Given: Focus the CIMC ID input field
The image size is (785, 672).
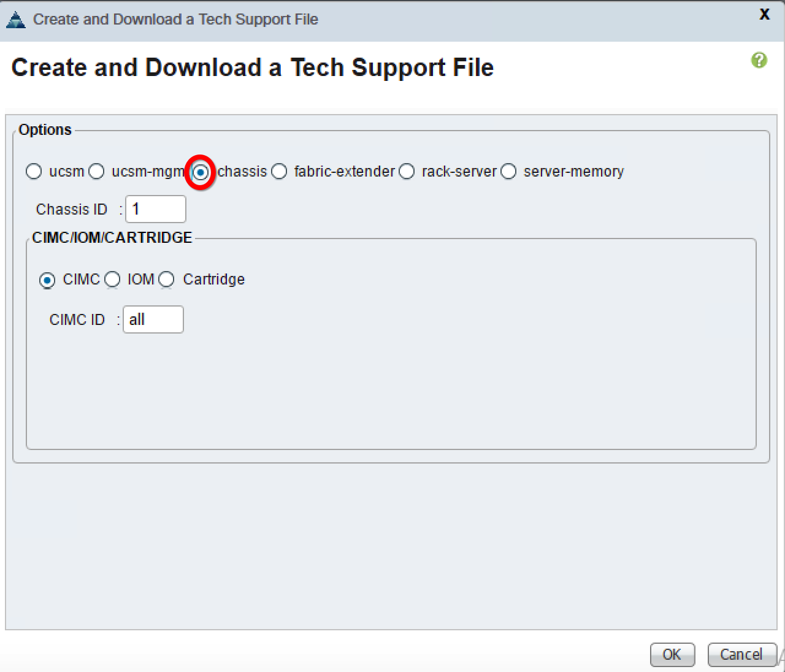Looking at the screenshot, I should pos(153,319).
